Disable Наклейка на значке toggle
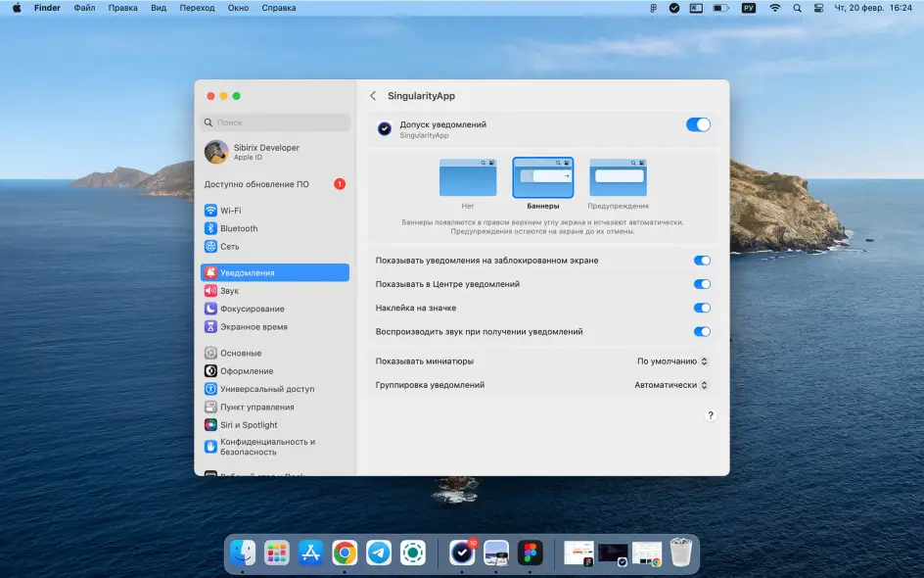This screenshot has height=578, width=924. [x=702, y=308]
